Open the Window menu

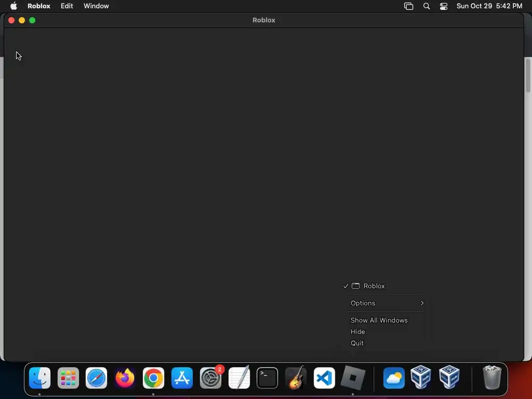96,6
